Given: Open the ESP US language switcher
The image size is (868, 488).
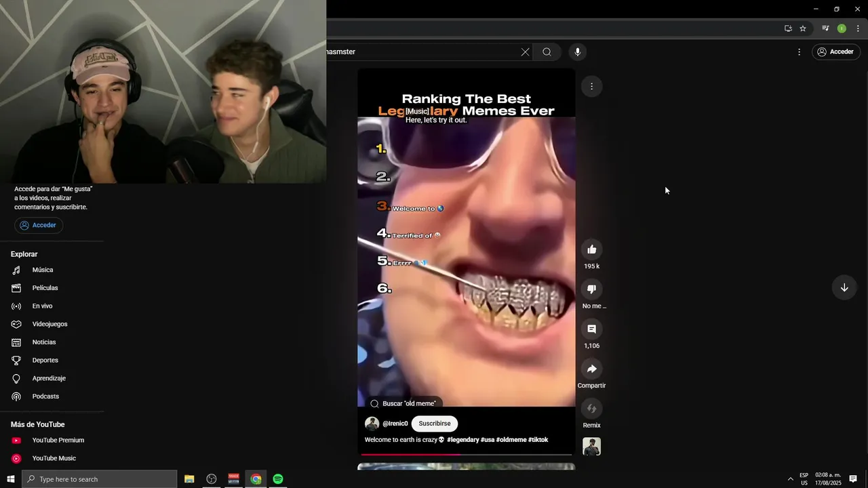Looking at the screenshot, I should click(804, 479).
